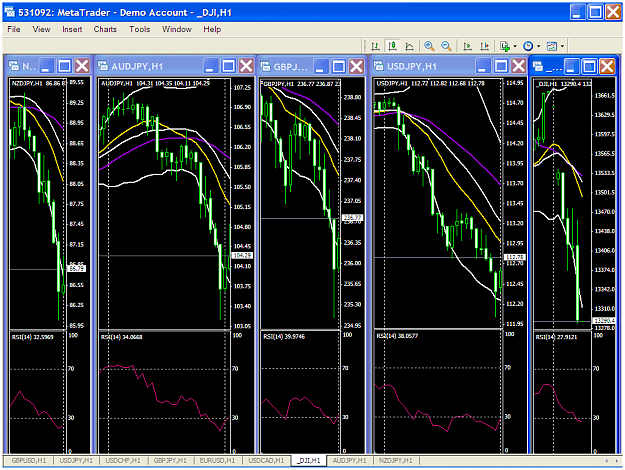Zoom out of the chart

[x=446, y=46]
